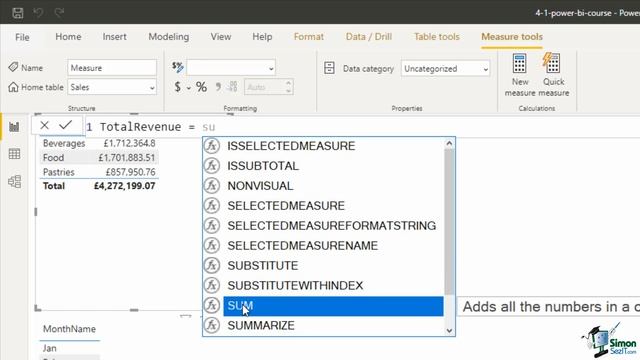Click fx icon beside SUM
The height and width of the screenshot is (360, 640).
(212, 305)
